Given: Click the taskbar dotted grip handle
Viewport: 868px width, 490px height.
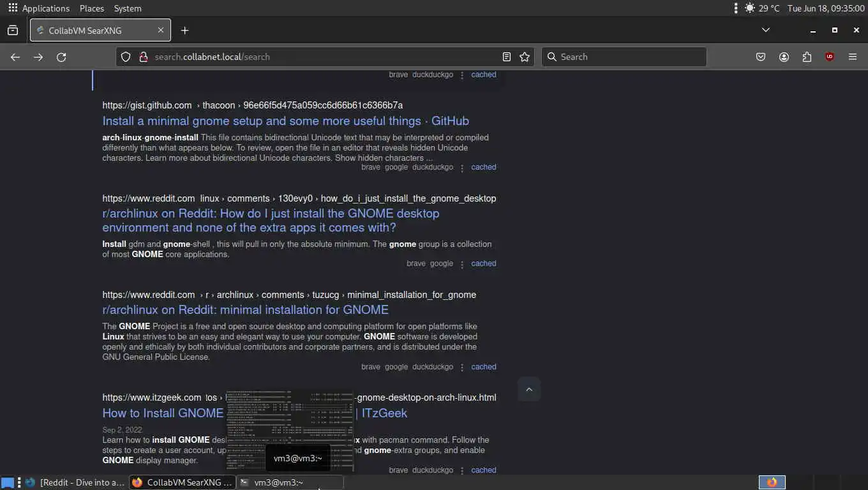Looking at the screenshot, I should click(20, 482).
